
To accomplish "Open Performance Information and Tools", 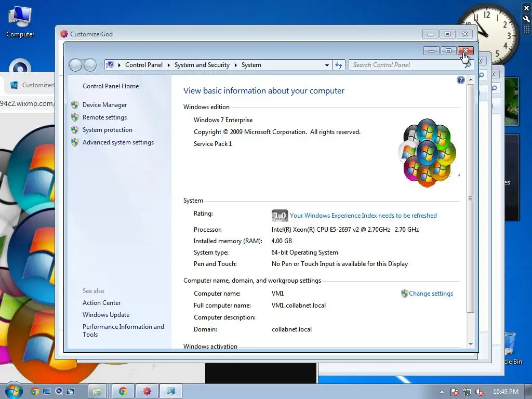I will [x=123, y=330].
